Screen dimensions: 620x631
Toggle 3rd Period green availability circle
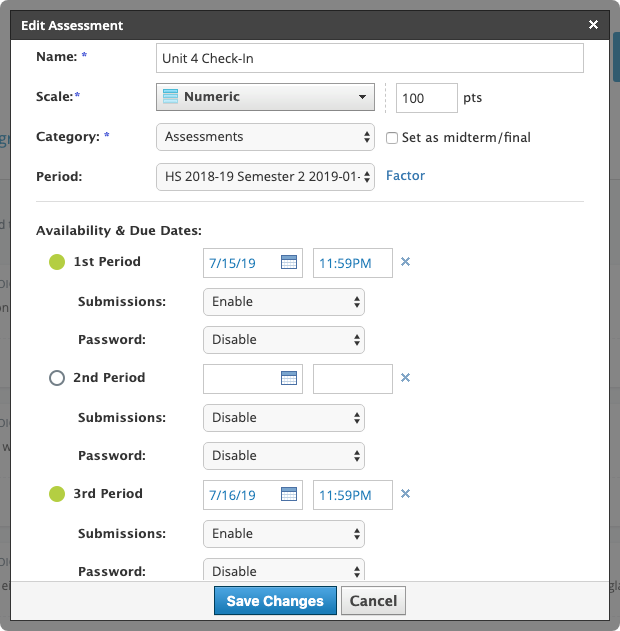pos(57,494)
